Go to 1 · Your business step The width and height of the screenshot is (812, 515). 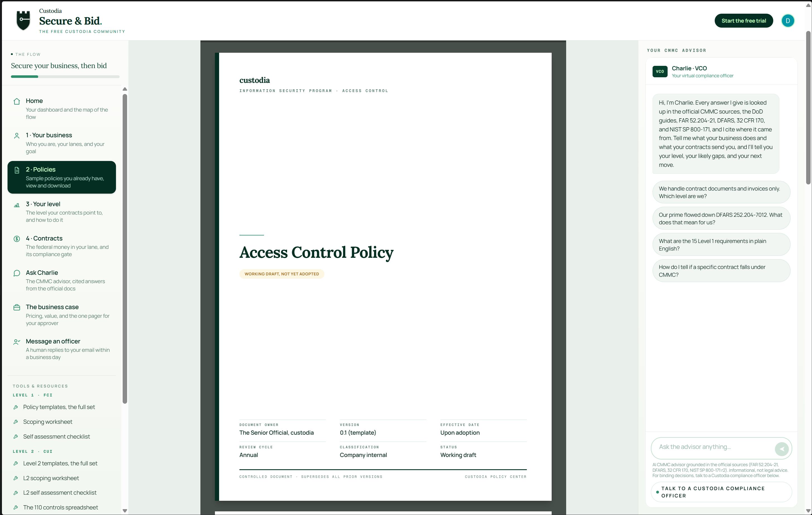[62, 143]
